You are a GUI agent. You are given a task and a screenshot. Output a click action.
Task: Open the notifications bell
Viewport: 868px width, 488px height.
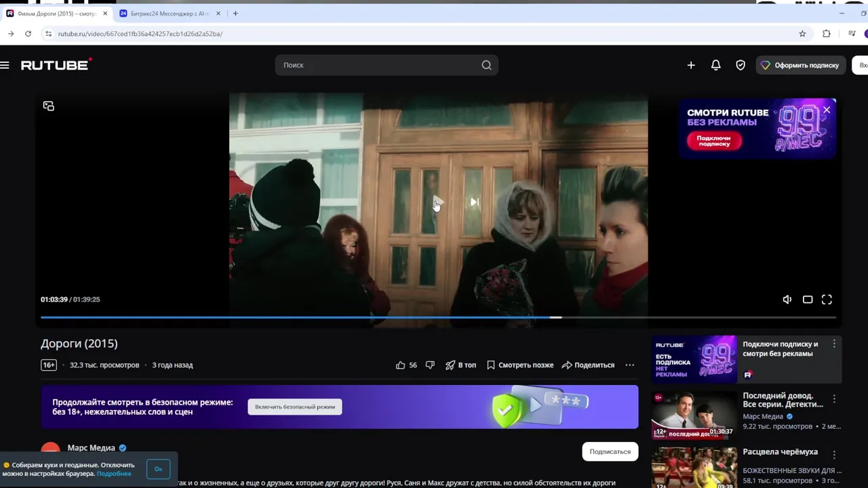[715, 65]
